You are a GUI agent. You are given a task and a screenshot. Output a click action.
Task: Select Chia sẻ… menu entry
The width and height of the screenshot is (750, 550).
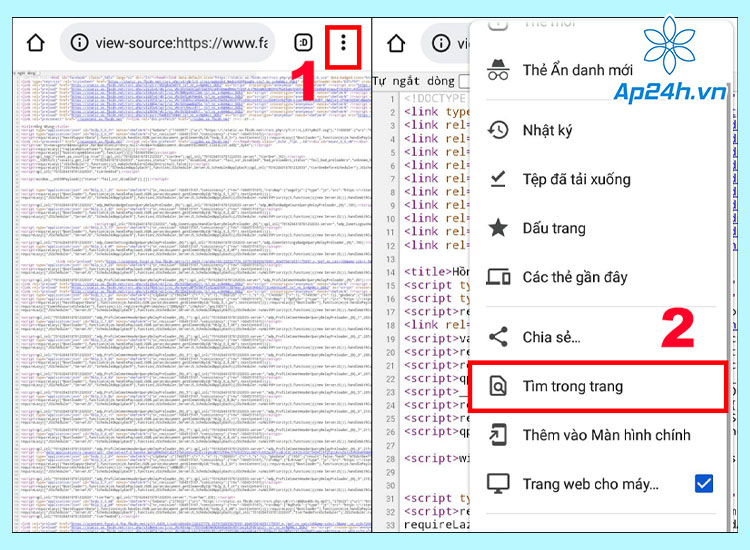pyautogui.click(x=551, y=337)
